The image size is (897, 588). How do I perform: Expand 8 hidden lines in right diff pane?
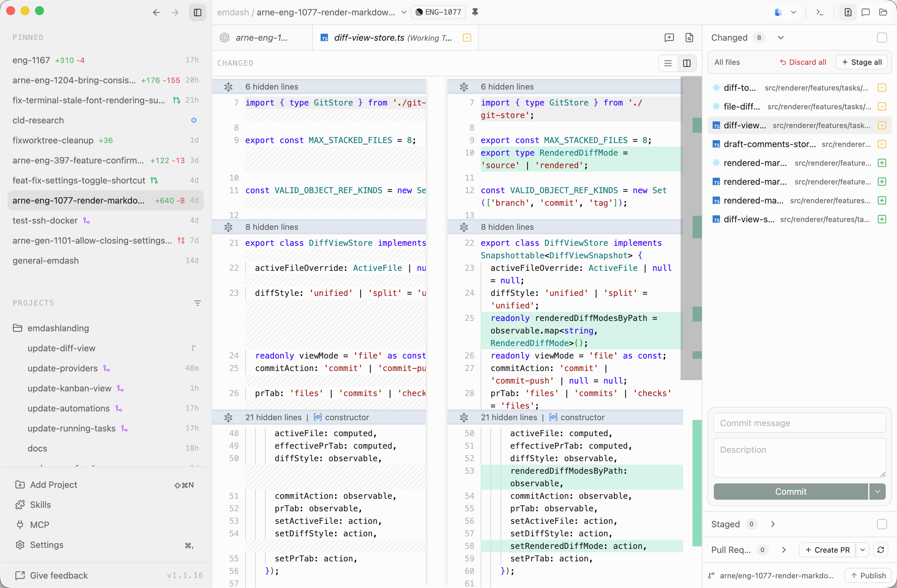point(464,227)
